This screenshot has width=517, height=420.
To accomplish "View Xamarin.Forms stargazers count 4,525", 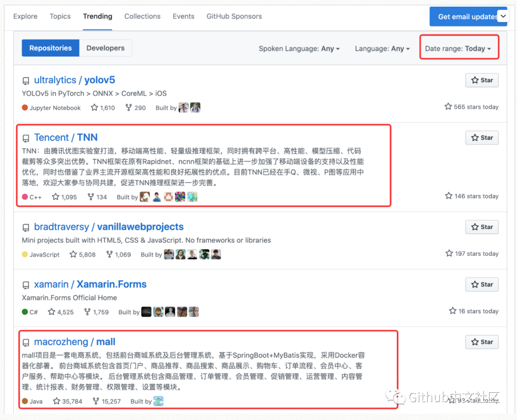I will tap(61, 312).
